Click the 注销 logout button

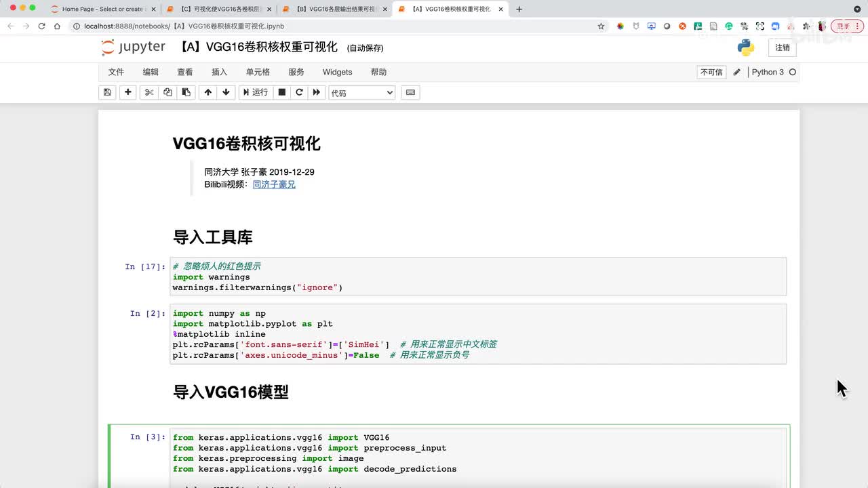783,47
